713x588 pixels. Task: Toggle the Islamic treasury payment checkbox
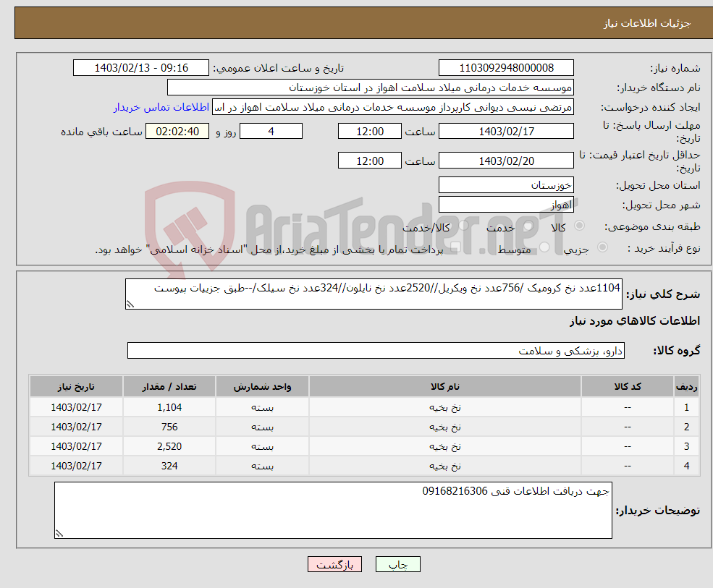[455, 247]
